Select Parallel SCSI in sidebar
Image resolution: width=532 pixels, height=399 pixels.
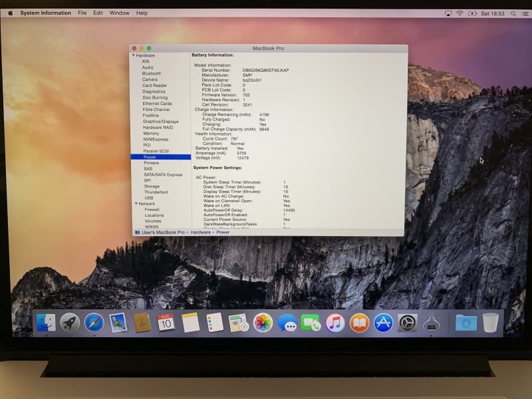pos(156,151)
